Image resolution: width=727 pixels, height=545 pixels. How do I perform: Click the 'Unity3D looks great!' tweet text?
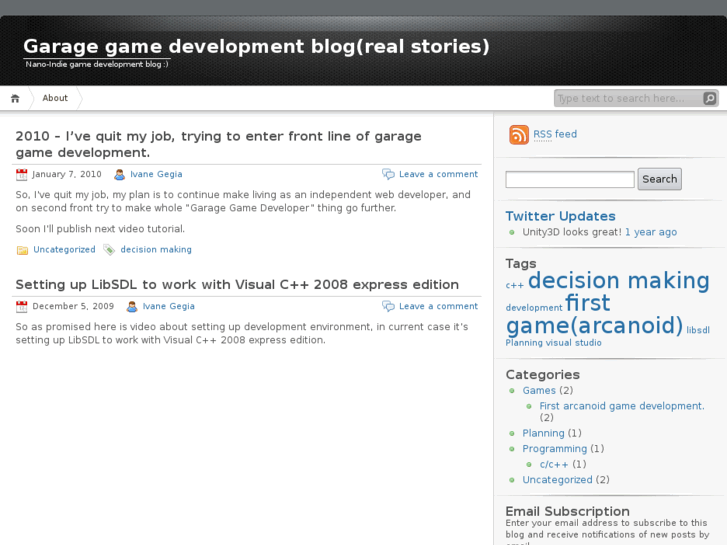point(572,232)
